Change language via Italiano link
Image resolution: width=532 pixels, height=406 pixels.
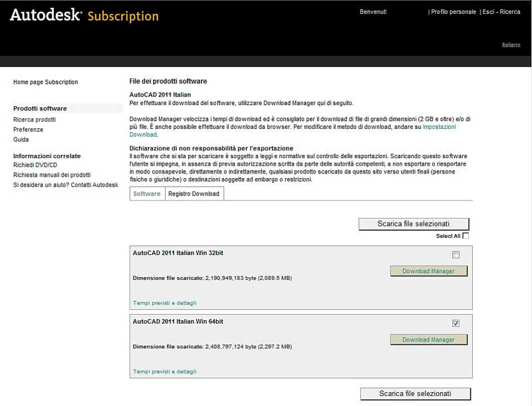511,45
